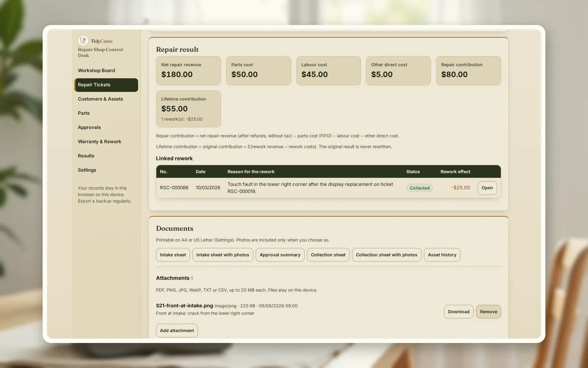
Task: Click the -$25.00 rework effect value
Action: [460, 188]
